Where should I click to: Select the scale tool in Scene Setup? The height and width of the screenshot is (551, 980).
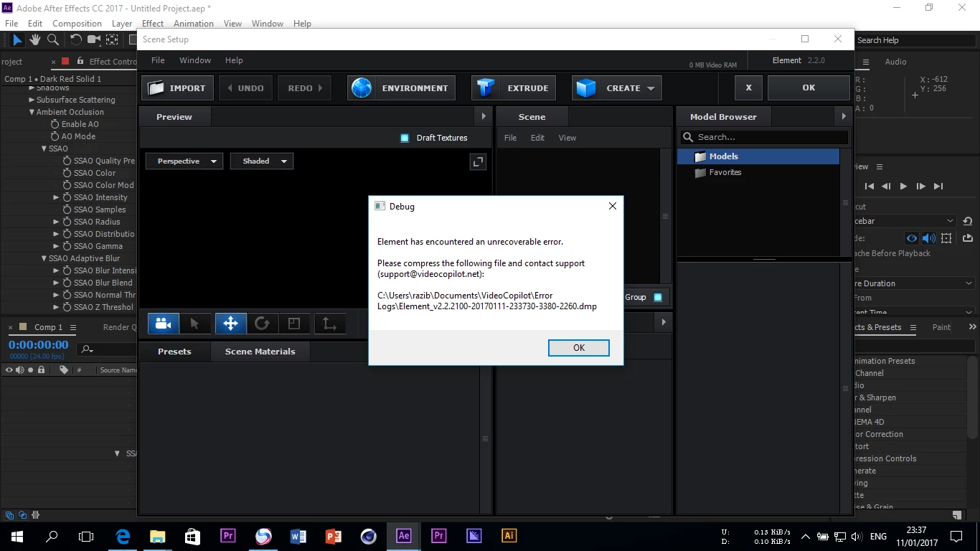[x=294, y=324]
